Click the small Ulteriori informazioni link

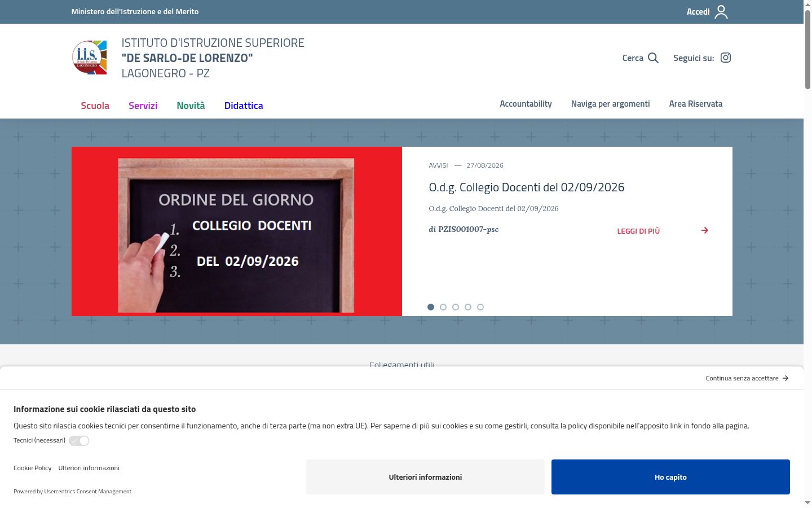[89, 468]
